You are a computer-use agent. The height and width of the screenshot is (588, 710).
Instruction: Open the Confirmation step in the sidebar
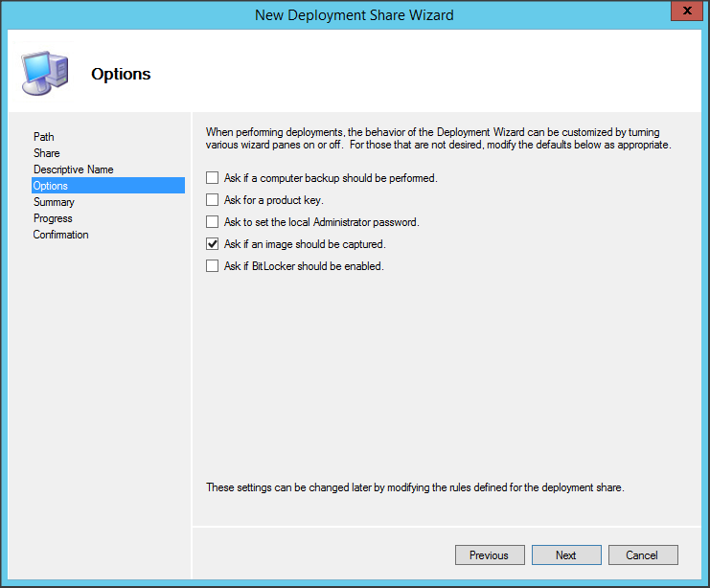(60, 235)
